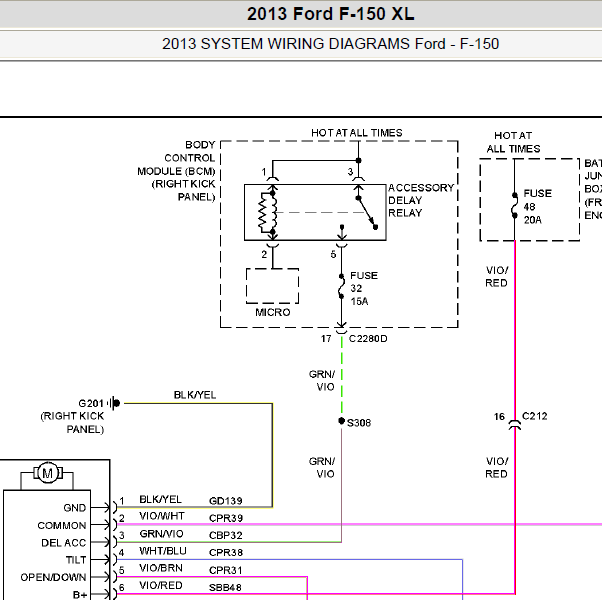The width and height of the screenshot is (602, 600).
Task: Select splice label S308
Action: point(359,423)
